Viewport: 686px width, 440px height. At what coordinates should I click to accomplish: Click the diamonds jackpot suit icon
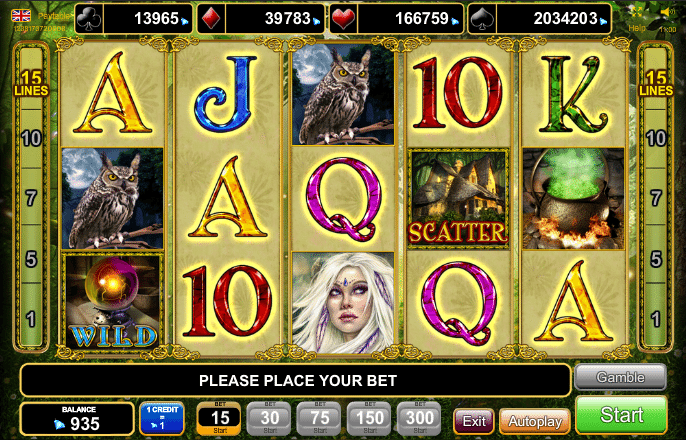point(210,19)
